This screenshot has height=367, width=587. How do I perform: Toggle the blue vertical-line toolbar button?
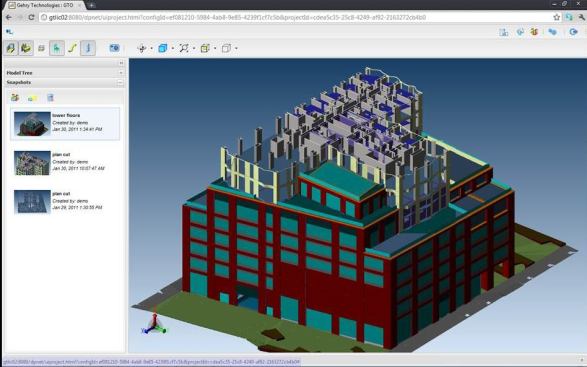88,48
